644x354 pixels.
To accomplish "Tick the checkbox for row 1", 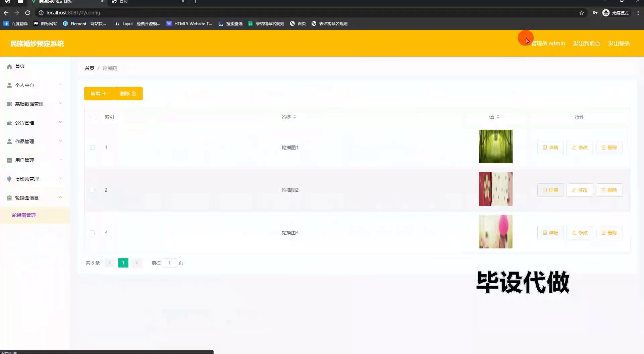I will click(x=92, y=147).
